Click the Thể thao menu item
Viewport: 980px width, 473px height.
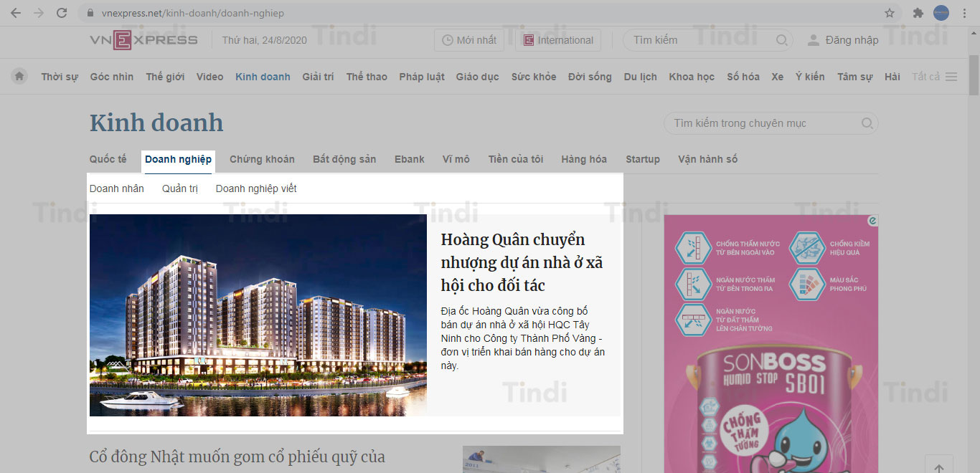tap(367, 77)
